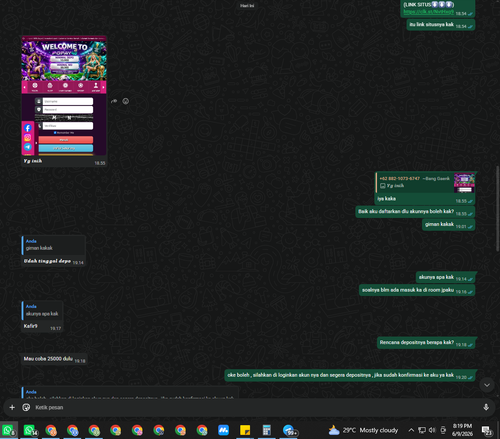Open the attachment plus menu
Screen dimensions: 500x439
point(12,407)
